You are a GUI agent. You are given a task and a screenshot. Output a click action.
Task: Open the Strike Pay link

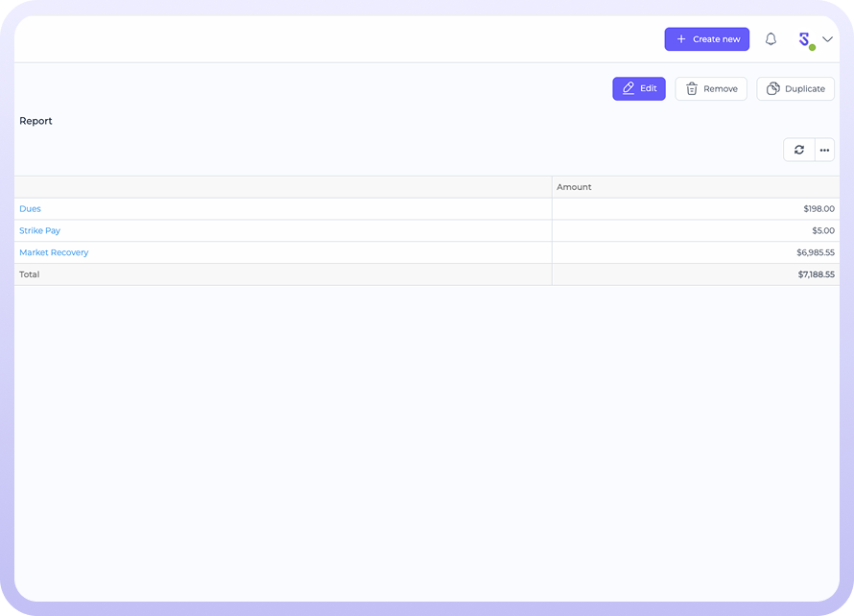[x=39, y=231]
